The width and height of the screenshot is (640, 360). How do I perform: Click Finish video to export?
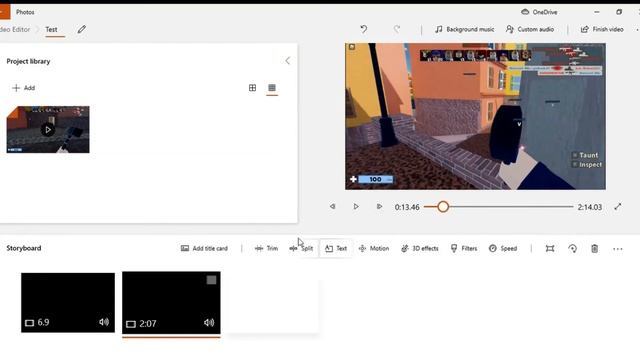602,29
